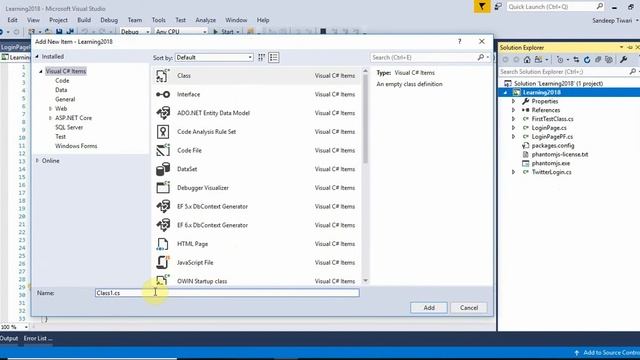Viewport: 640px width, 360px height.
Task: Click the Sandeep Tiwari account name
Action: coord(612,20)
